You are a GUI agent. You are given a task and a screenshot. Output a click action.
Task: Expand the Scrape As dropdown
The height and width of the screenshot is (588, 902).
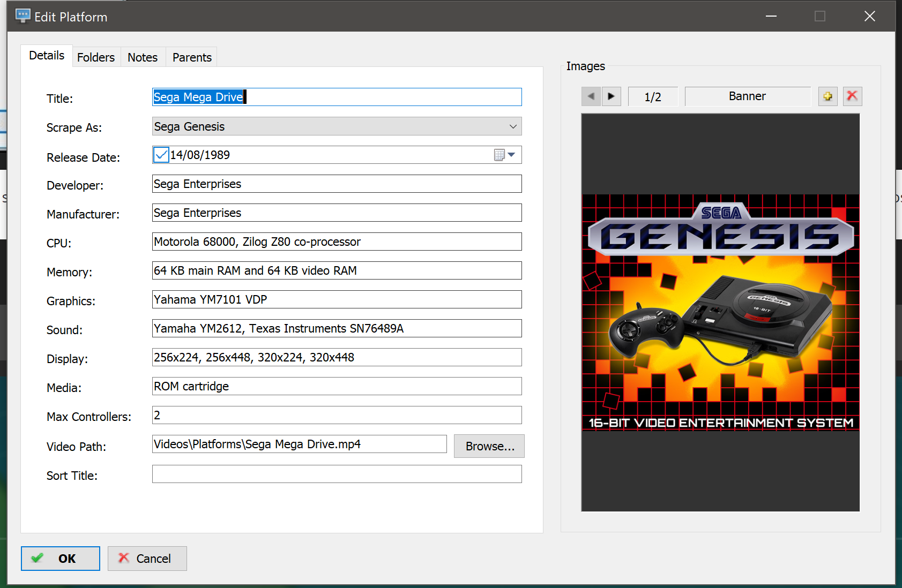pyautogui.click(x=513, y=126)
